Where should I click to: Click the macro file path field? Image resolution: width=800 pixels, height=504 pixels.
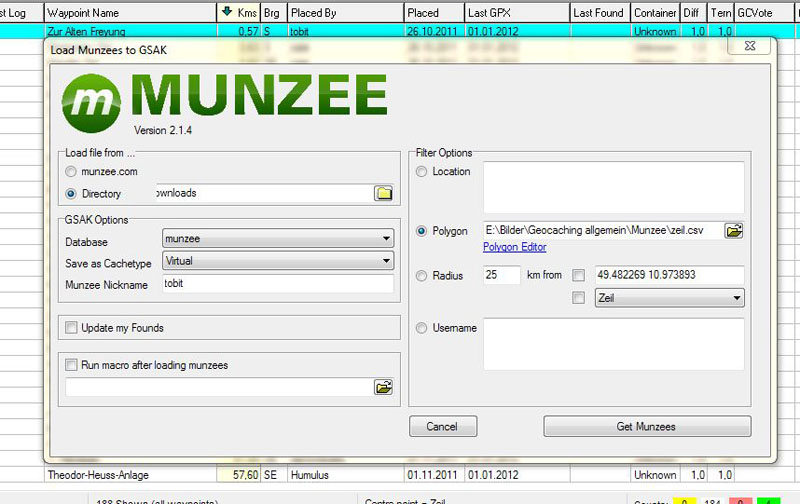pos(219,387)
